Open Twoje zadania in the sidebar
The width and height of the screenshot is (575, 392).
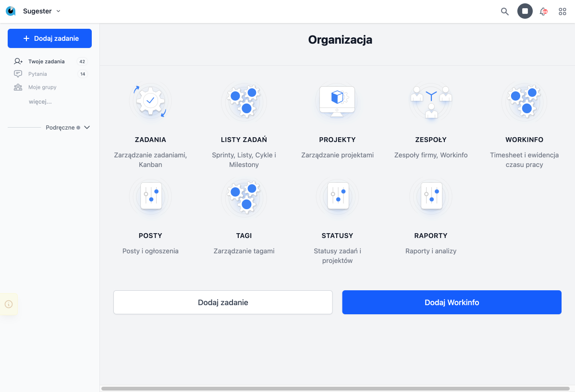47,61
